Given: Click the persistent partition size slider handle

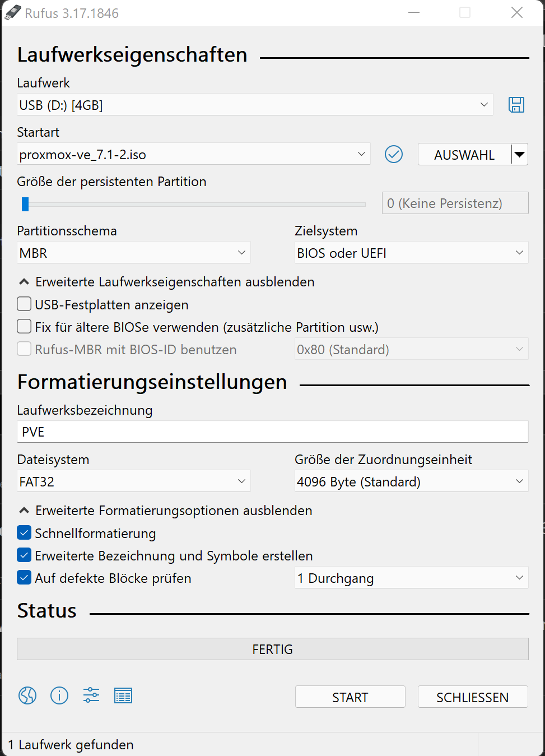Looking at the screenshot, I should point(25,204).
